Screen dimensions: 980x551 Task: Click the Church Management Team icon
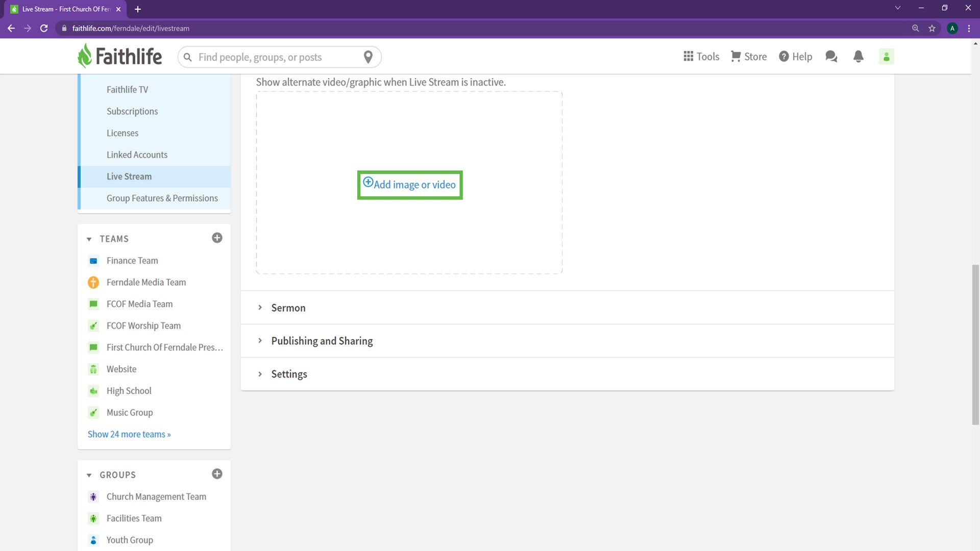[x=93, y=497]
